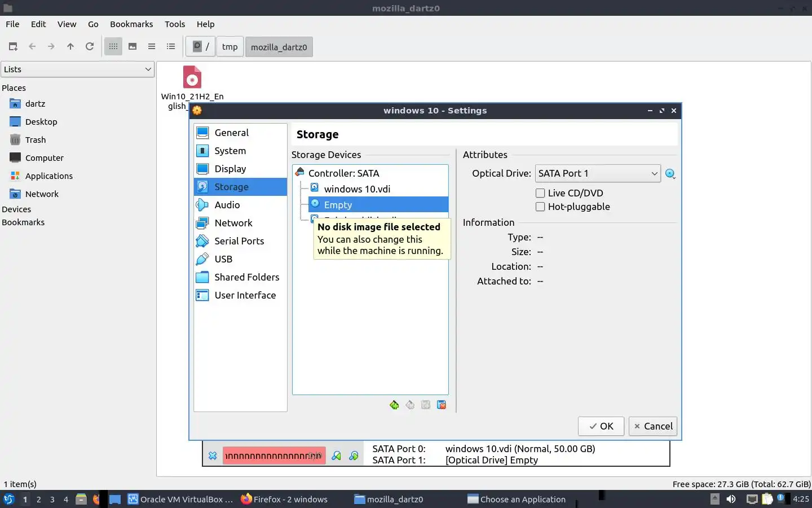Open the View menu
Screen dimensions: 812x508
(x=67, y=24)
